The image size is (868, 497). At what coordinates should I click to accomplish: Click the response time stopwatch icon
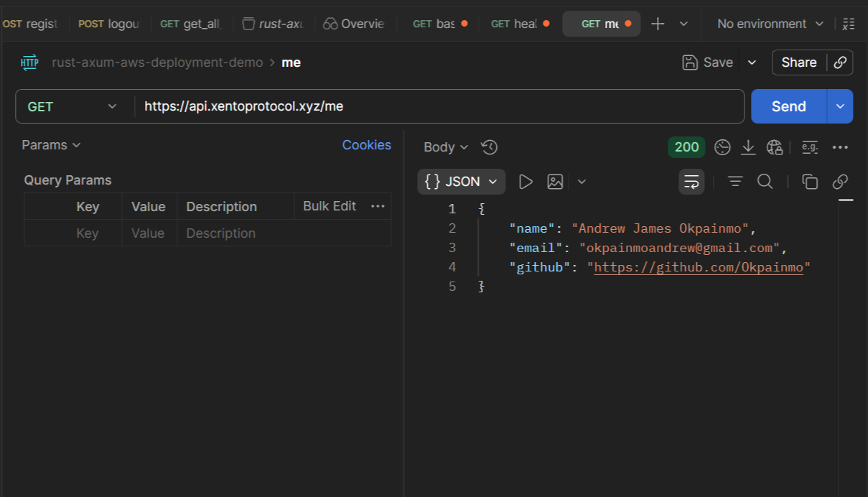tap(723, 147)
